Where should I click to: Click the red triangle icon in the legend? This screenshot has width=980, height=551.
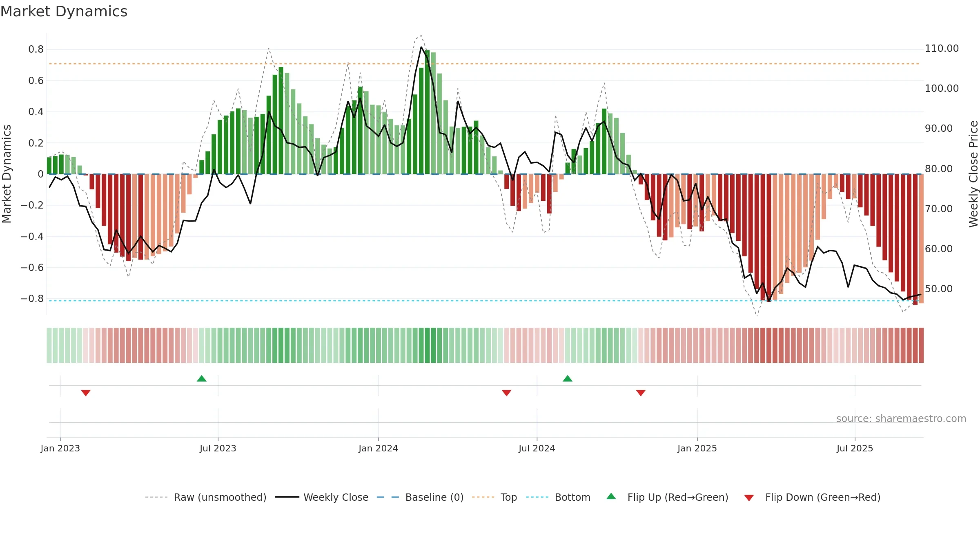click(x=749, y=498)
